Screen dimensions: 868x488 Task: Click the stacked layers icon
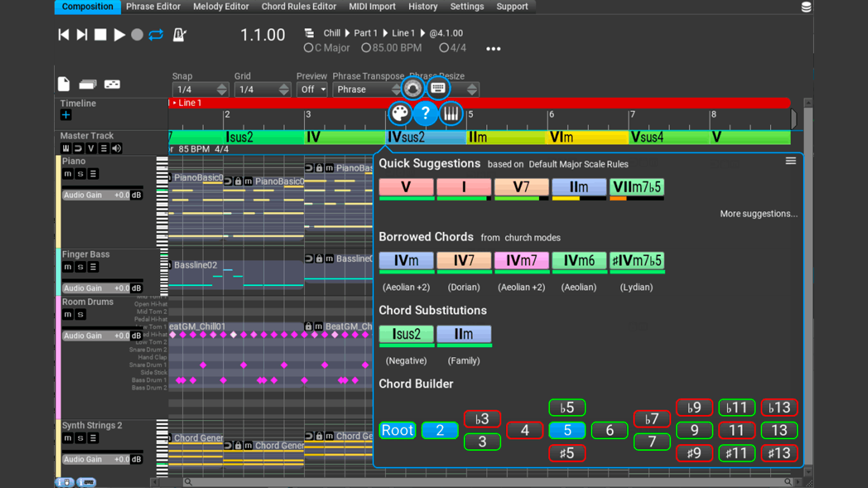[88, 84]
